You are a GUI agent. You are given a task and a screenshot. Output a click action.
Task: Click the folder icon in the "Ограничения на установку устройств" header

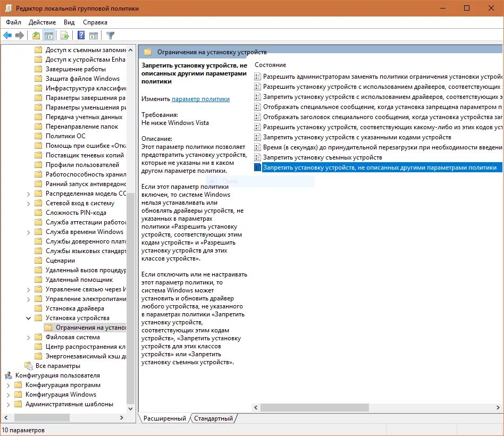coord(148,52)
